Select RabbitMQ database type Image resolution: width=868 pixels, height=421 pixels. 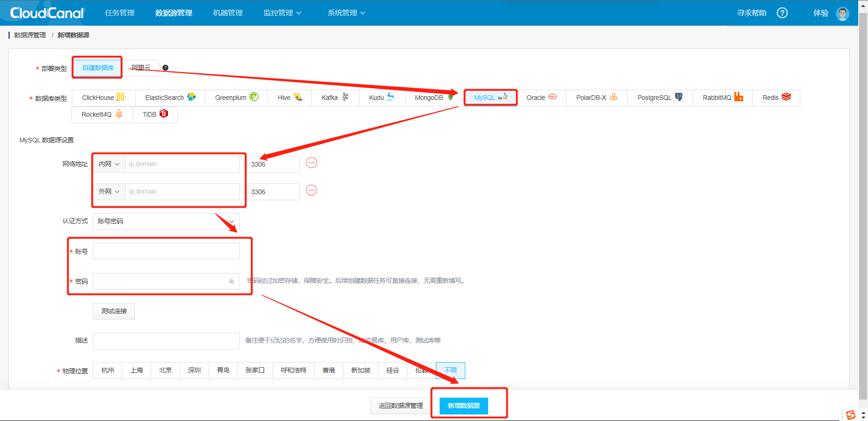tap(723, 98)
